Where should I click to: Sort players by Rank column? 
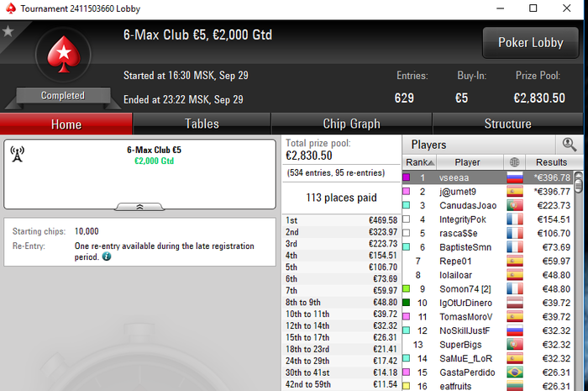419,162
